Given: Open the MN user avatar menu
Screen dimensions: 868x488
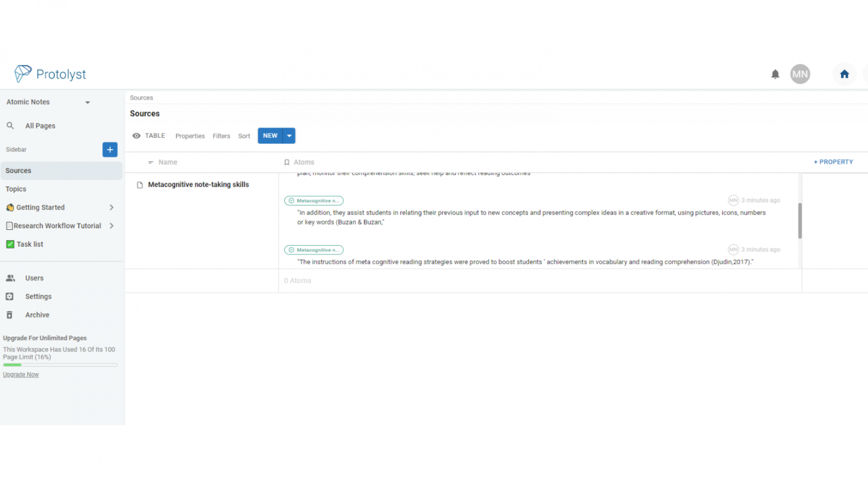Looking at the screenshot, I should click(800, 74).
